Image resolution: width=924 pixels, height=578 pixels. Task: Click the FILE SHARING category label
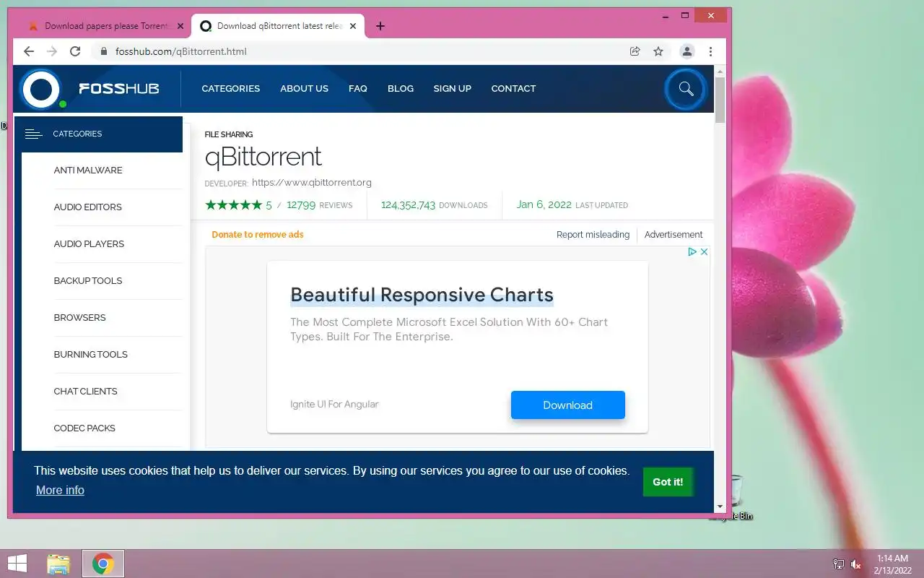click(x=229, y=134)
